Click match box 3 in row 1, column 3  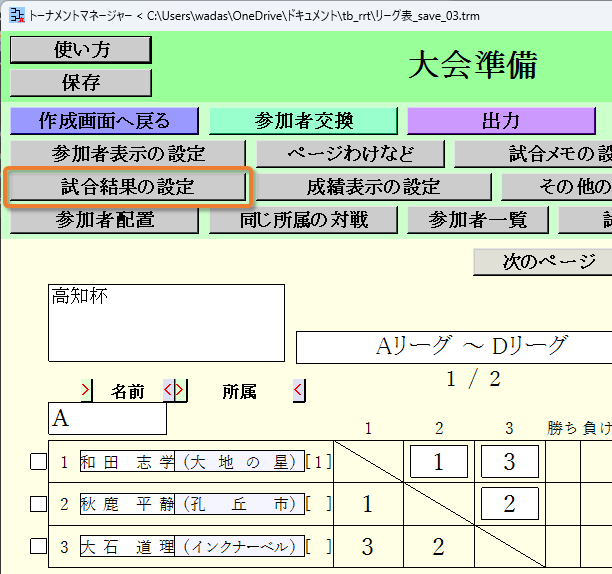pos(510,462)
